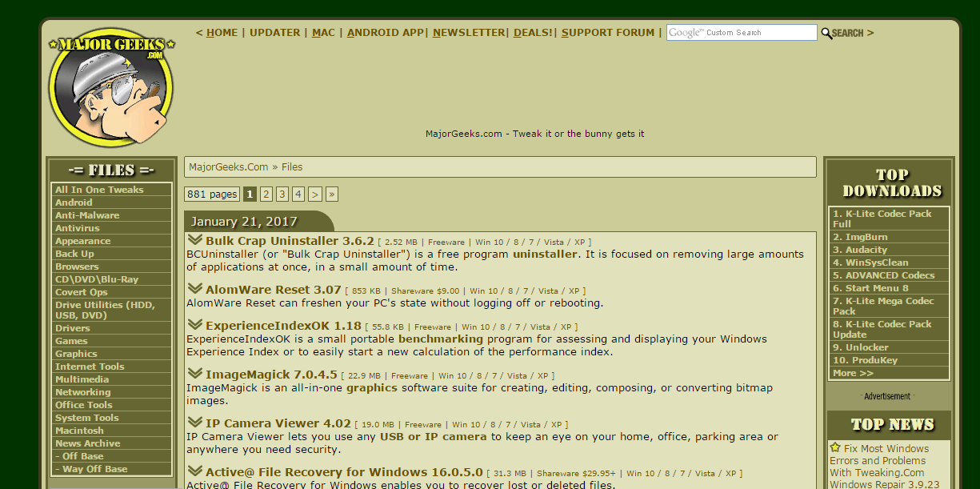Click the bold 'uninstaller' keyword link
Viewport: 980px width, 489px height.
545,254
